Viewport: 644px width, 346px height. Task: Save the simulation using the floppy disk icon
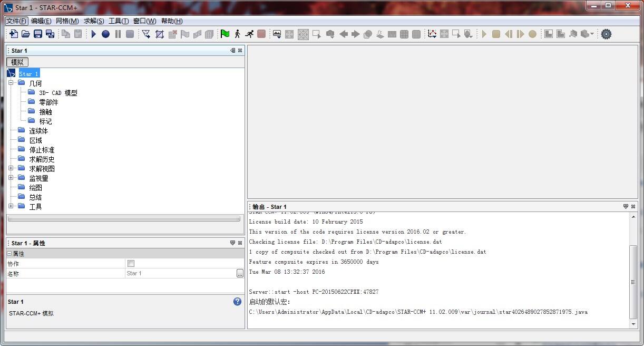click(37, 34)
